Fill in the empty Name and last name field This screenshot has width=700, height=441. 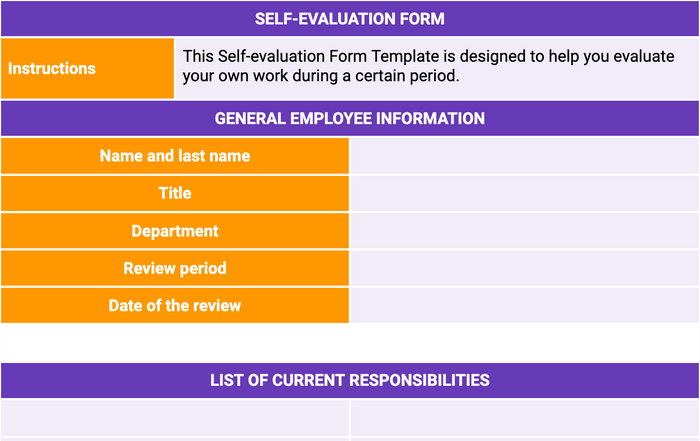pos(525,156)
